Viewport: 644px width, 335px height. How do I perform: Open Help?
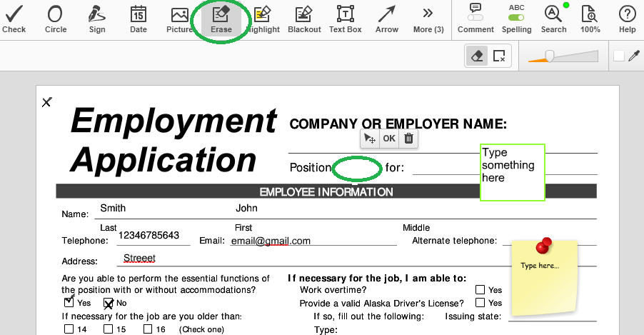point(627,19)
